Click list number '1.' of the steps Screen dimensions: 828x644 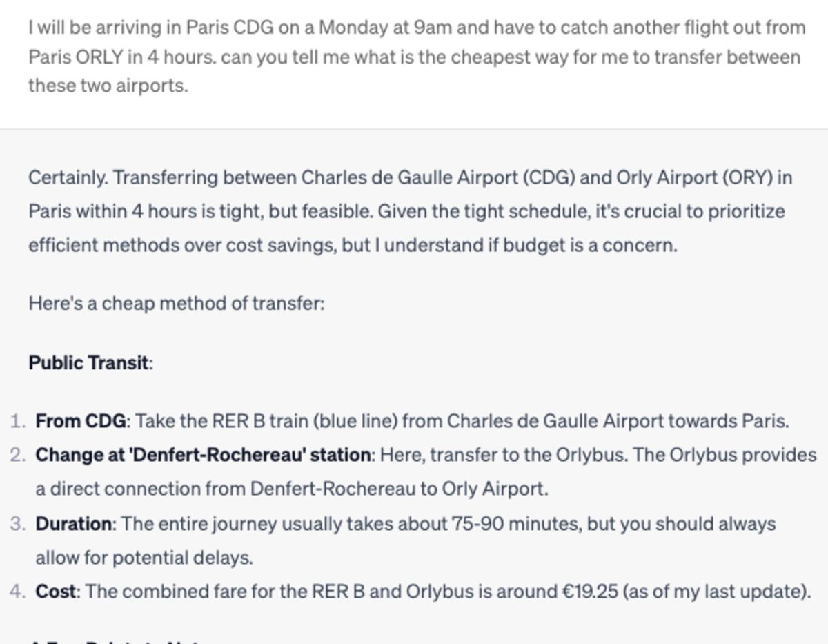pyautogui.click(x=19, y=420)
